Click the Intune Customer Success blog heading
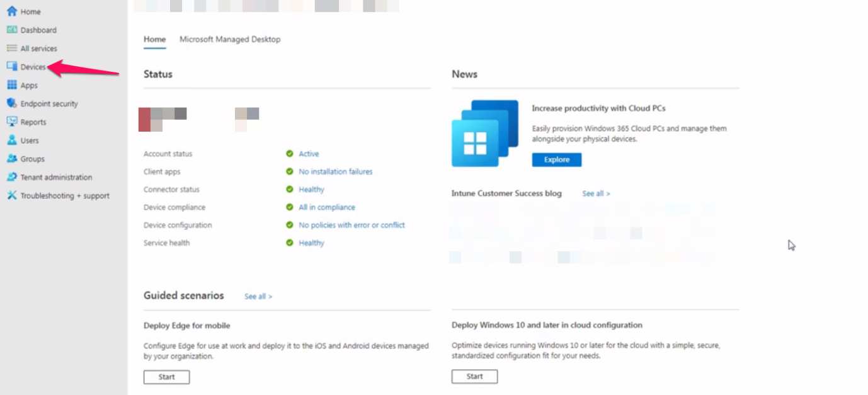 [506, 193]
